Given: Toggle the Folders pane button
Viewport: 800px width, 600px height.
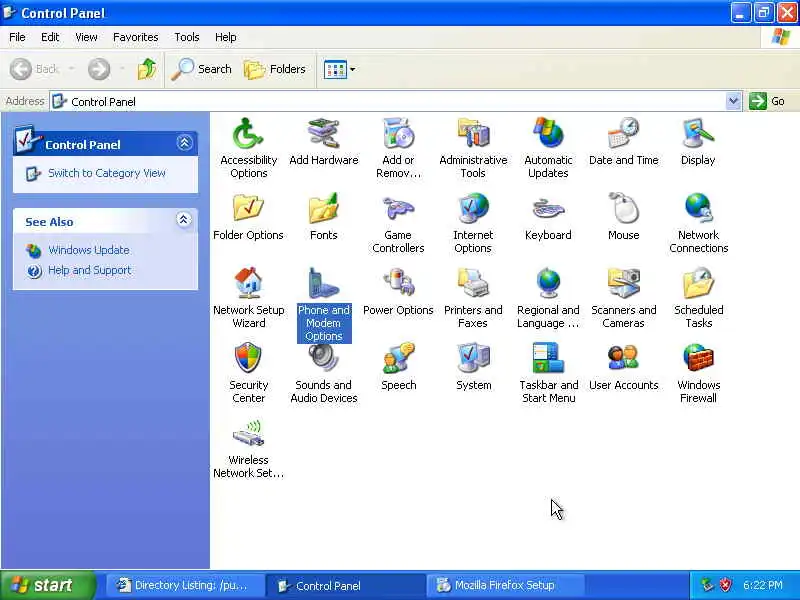Looking at the screenshot, I should click(275, 69).
